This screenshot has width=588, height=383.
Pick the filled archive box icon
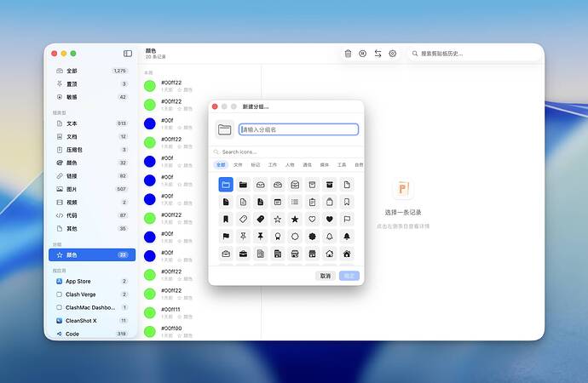pyautogui.click(x=329, y=185)
